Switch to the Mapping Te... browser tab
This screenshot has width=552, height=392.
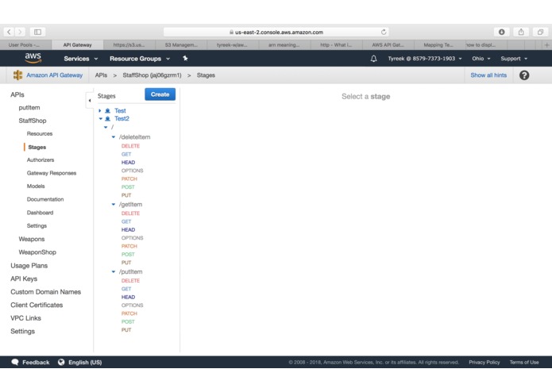point(438,45)
